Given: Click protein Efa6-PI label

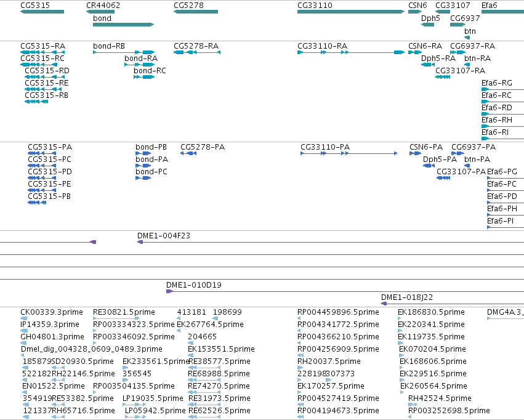Looking at the screenshot, I should (500, 221).
